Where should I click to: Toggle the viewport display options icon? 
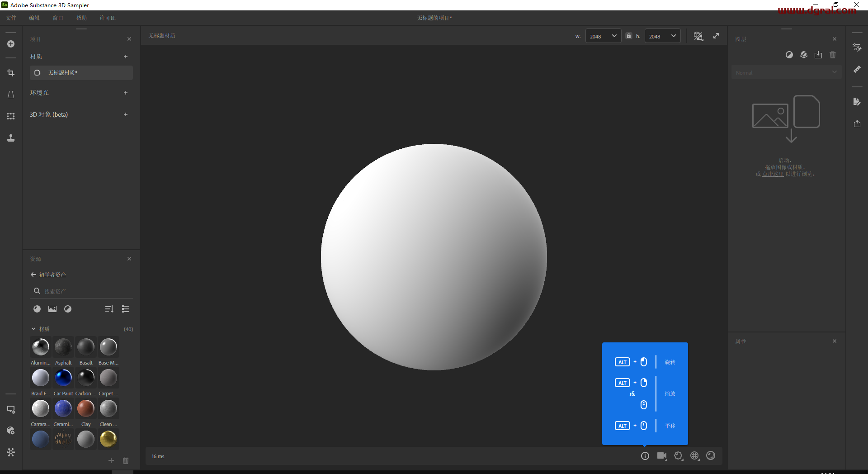click(x=698, y=36)
